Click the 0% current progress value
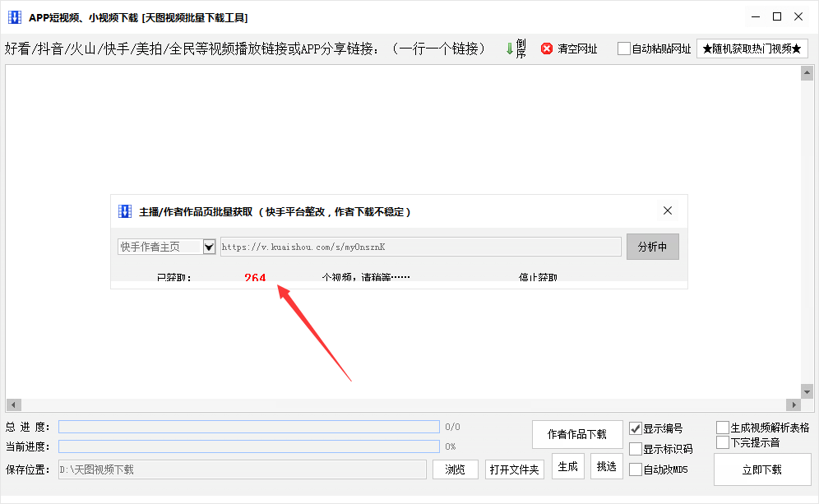Viewport: 819px width, 504px height. (451, 446)
